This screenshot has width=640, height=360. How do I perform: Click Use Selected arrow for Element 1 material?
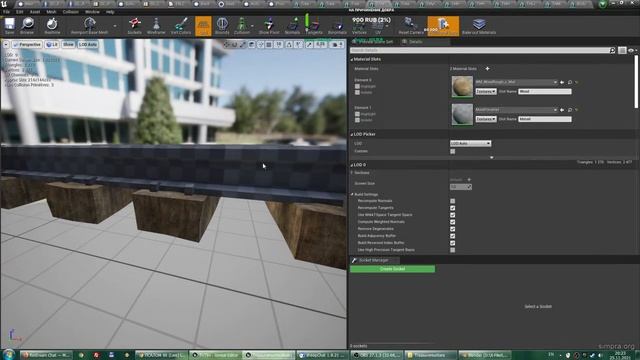(x=562, y=110)
